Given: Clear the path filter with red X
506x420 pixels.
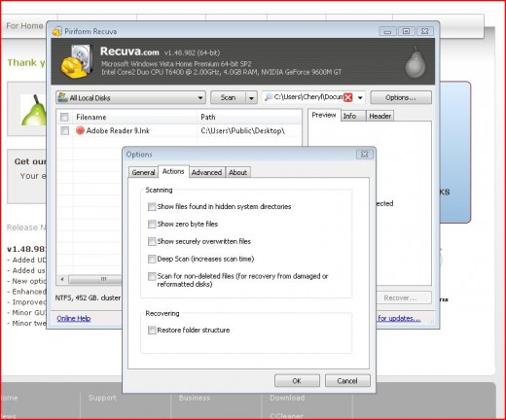Looking at the screenshot, I should coord(348,97).
